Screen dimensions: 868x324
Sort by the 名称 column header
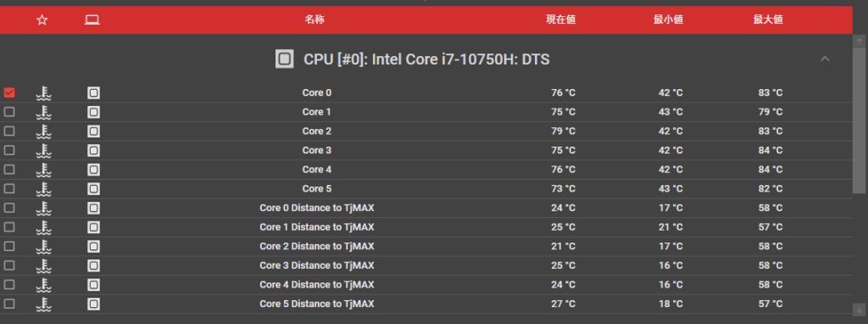[314, 20]
